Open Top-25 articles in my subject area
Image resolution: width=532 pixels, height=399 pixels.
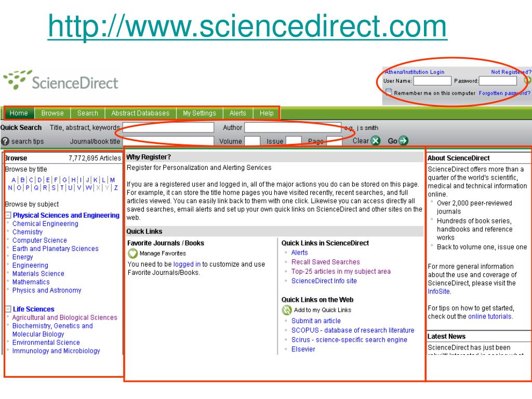tap(341, 271)
